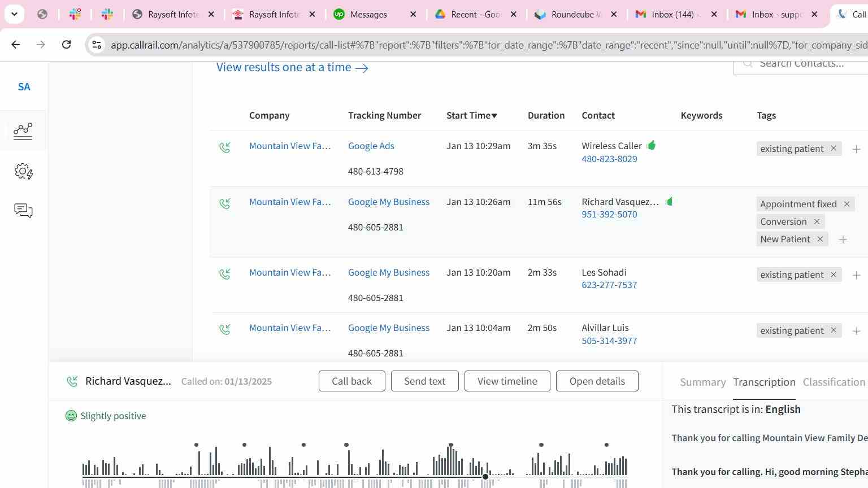Image resolution: width=868 pixels, height=488 pixels.
Task: Switch to the Classification tab
Action: (834, 382)
